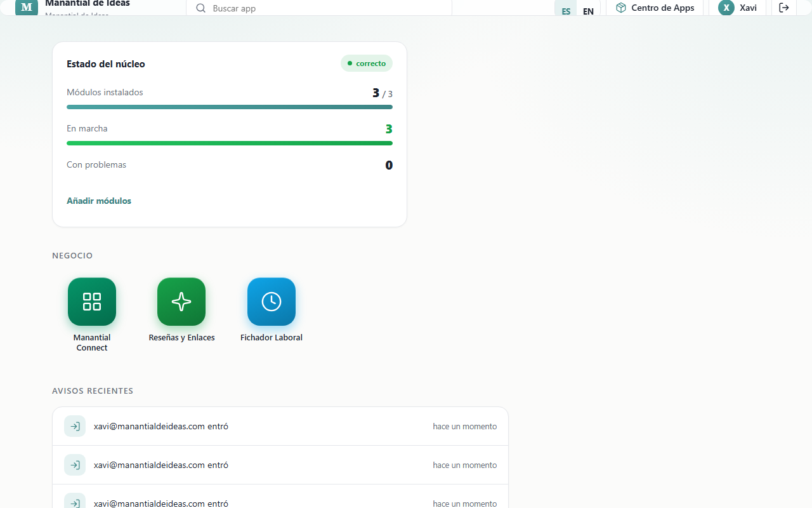Click the Manantial de Ideas M logo

(27, 7)
